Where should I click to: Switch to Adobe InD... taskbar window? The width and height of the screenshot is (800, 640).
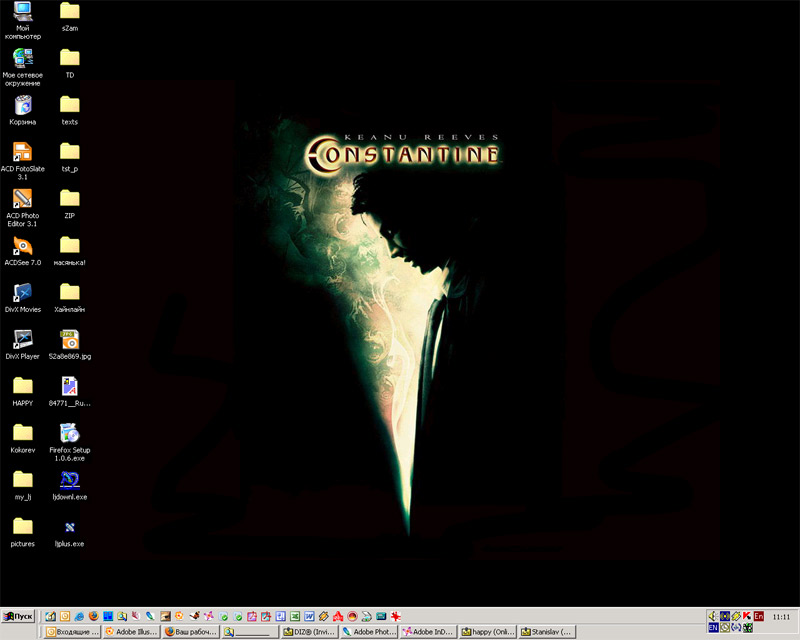[x=428, y=632]
